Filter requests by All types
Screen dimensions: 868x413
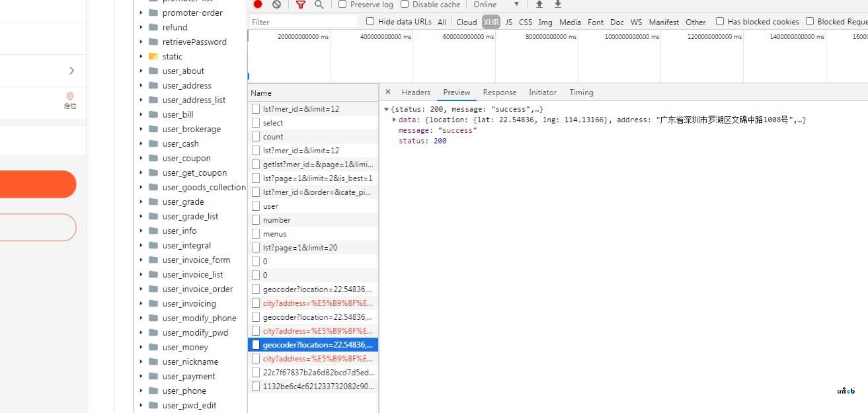point(442,22)
